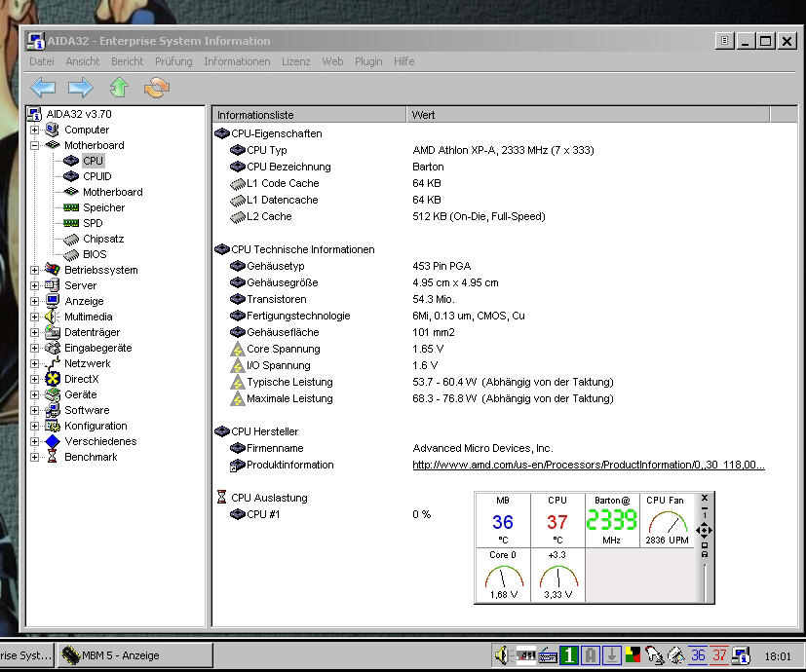This screenshot has height=672, width=806.
Task: Select the CPU chip icon in the tree
Action: click(71, 161)
